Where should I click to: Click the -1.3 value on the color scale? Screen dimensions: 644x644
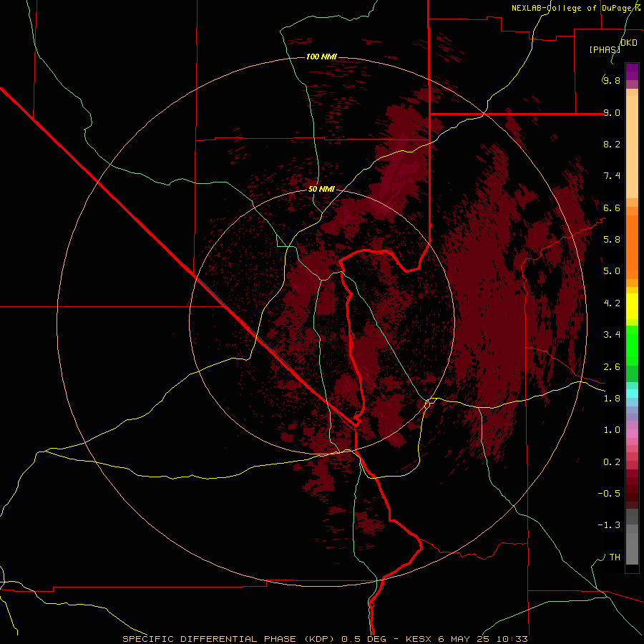(x=609, y=525)
